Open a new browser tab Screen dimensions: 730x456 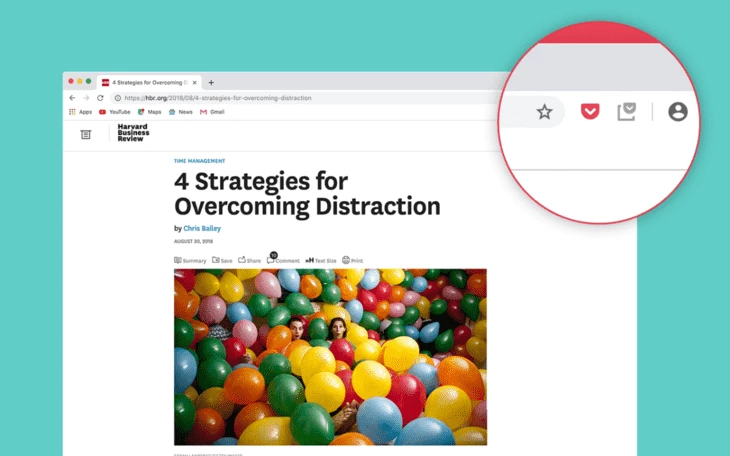(211, 82)
